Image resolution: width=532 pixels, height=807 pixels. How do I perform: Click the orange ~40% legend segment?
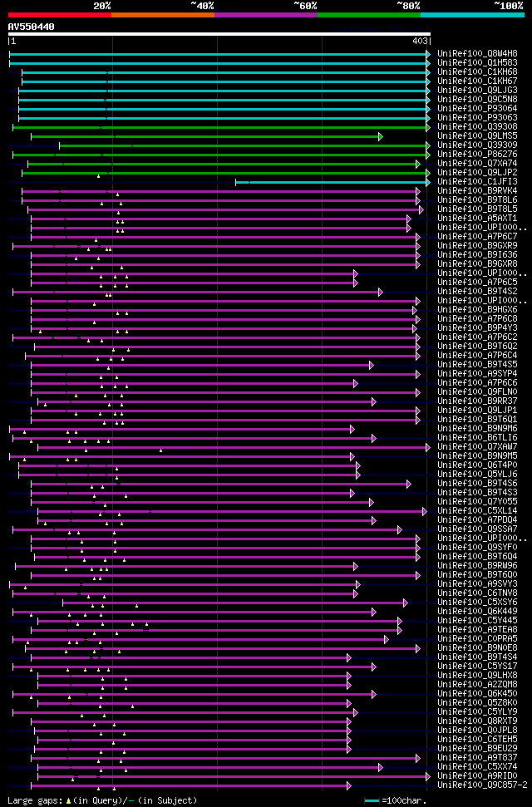[x=163, y=15]
